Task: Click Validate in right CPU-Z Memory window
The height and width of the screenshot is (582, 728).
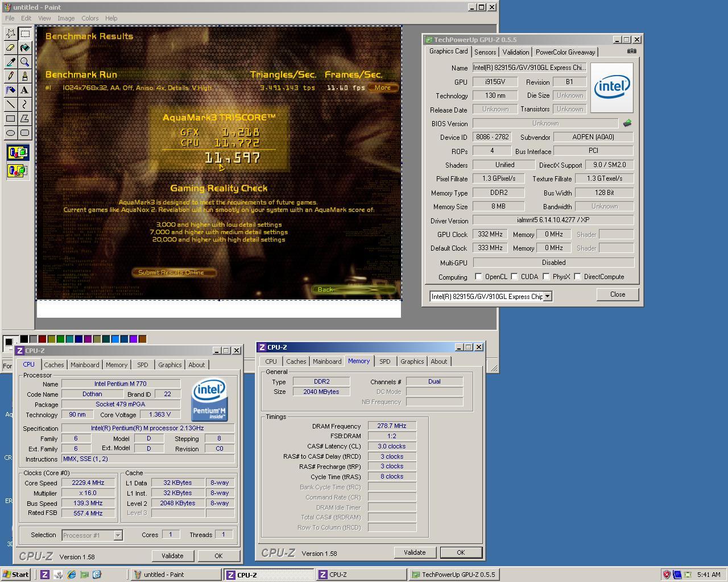Action: coord(415,552)
